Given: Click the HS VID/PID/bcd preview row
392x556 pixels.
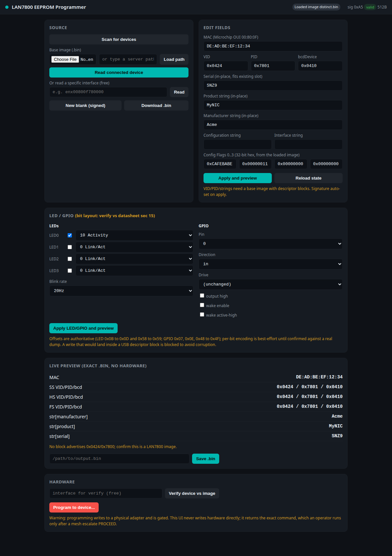Looking at the screenshot, I should point(196,397).
